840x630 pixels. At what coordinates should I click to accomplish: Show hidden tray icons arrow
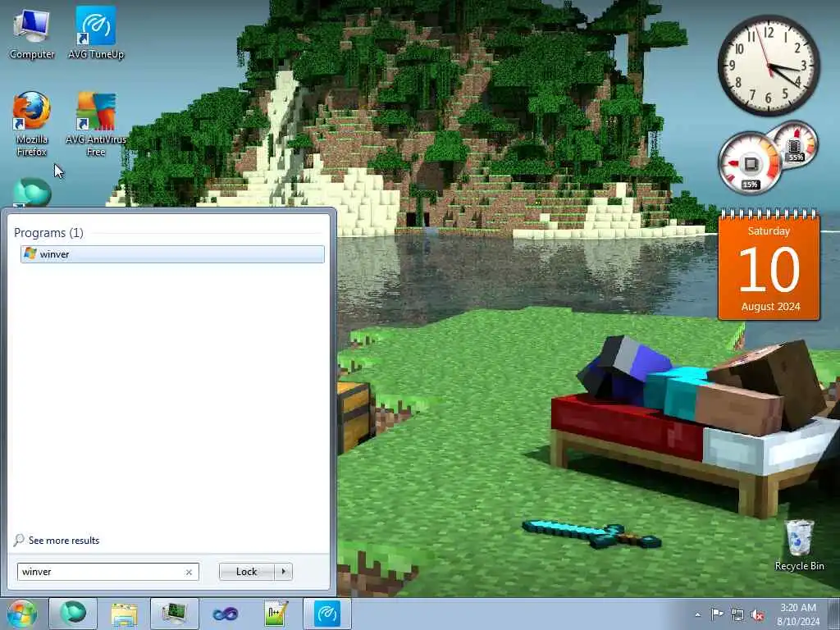697,614
